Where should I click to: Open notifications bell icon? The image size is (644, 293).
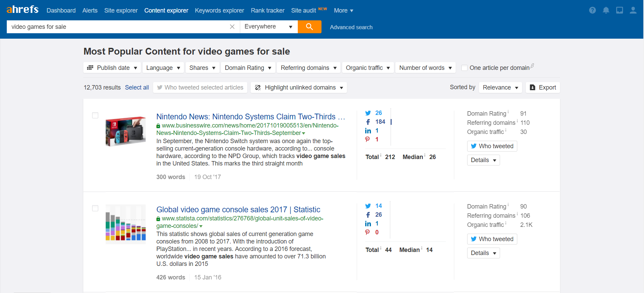tap(606, 10)
